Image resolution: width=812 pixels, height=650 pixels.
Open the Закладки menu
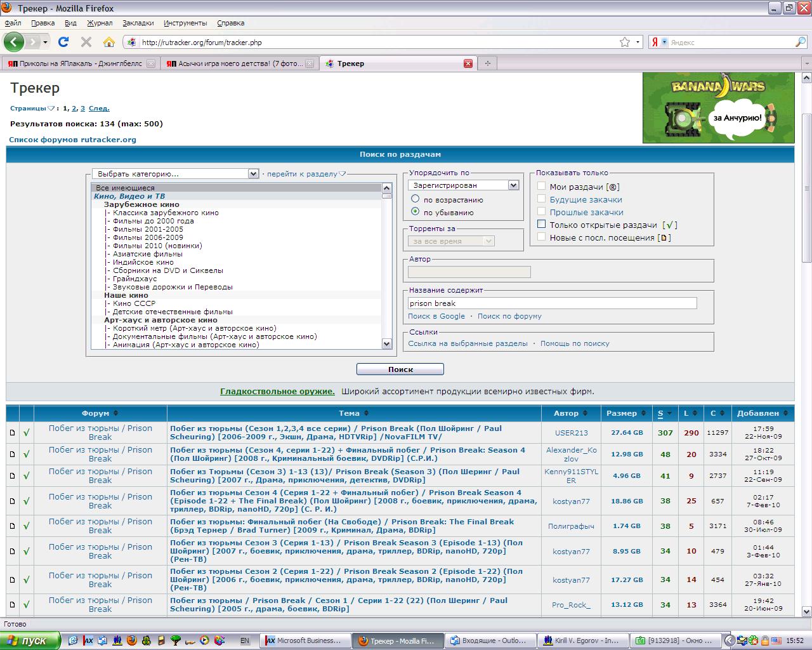(138, 23)
